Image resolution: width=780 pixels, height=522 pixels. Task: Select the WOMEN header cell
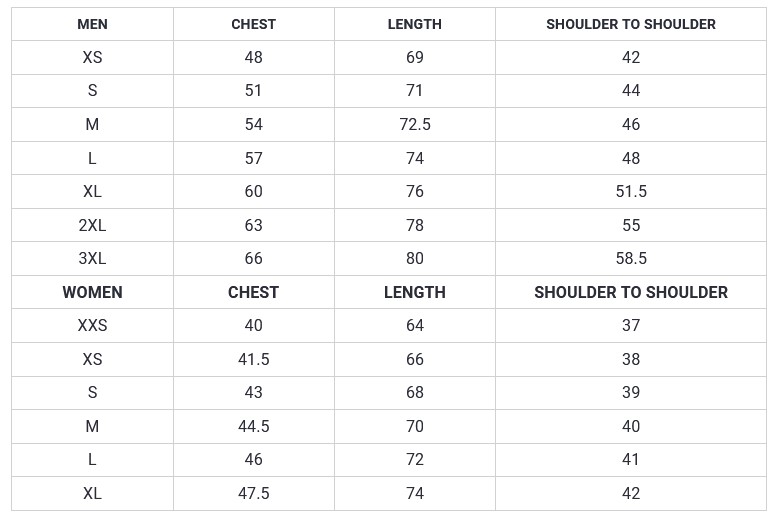pos(93,292)
